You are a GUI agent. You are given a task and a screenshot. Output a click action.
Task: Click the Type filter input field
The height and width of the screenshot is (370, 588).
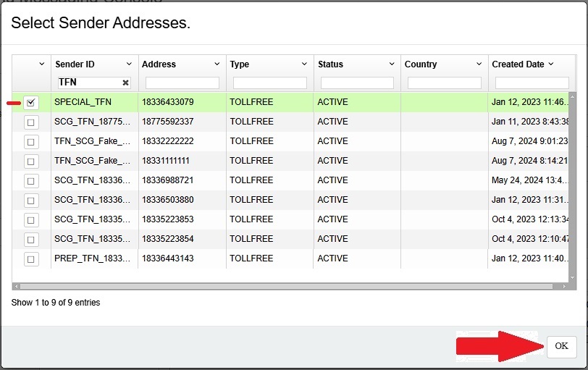270,83
